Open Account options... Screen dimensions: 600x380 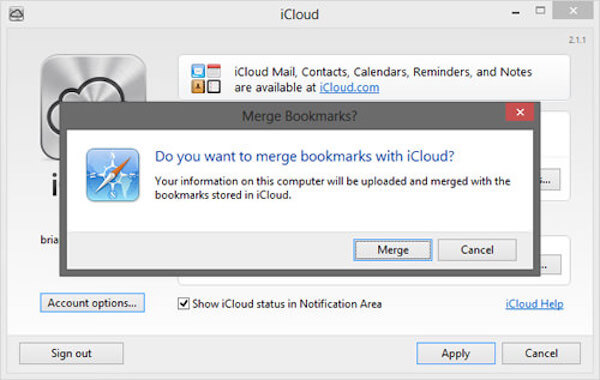pos(92,303)
